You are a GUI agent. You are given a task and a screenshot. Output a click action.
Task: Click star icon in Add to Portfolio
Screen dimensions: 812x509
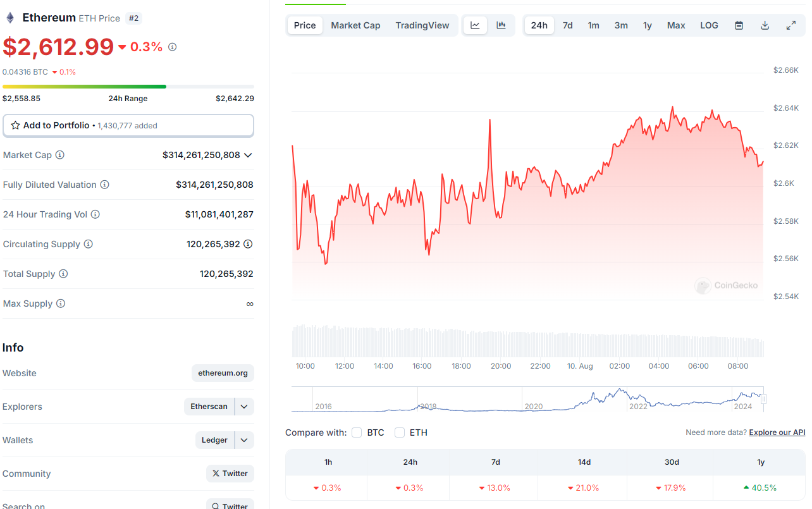(15, 125)
